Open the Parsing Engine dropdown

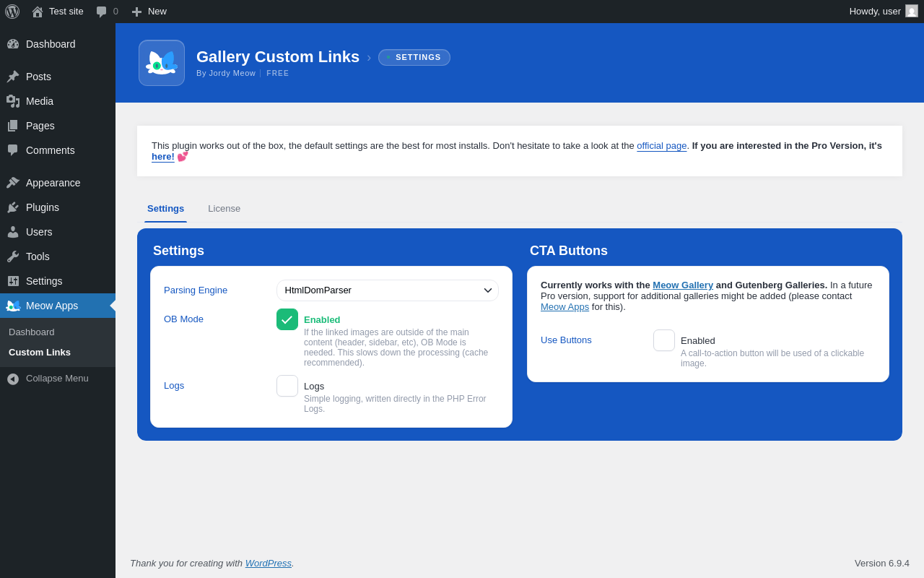pos(388,290)
